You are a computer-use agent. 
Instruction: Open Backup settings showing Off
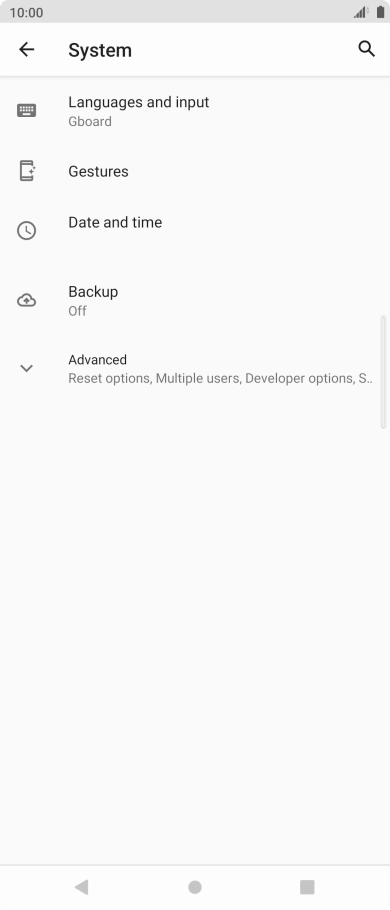[195, 301]
